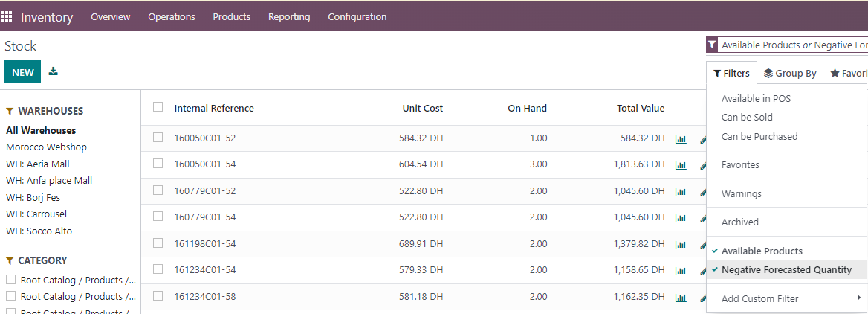Screen dimensions: 868x314
Task: Click the chart icon for row 161198C01-54
Action: 681,244
